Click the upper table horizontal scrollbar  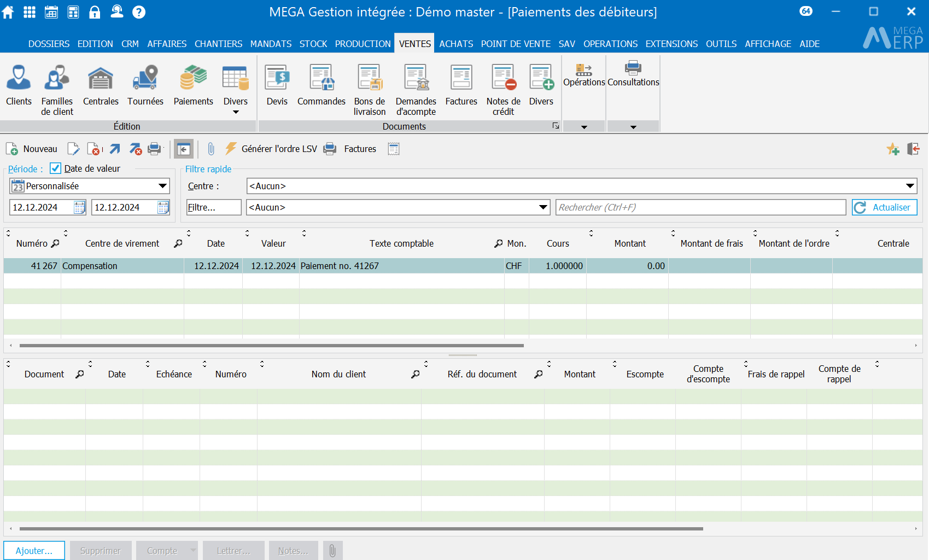(272, 346)
